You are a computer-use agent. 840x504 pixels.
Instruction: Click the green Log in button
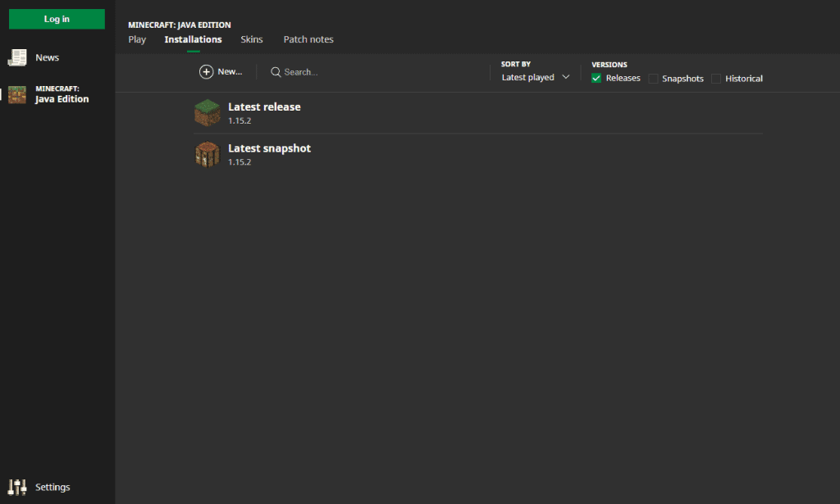57,20
